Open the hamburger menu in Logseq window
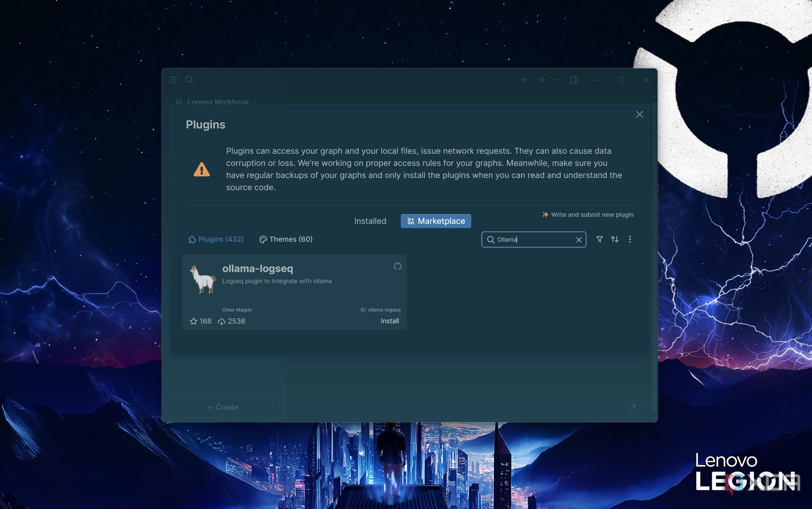The image size is (812, 509). click(x=173, y=80)
